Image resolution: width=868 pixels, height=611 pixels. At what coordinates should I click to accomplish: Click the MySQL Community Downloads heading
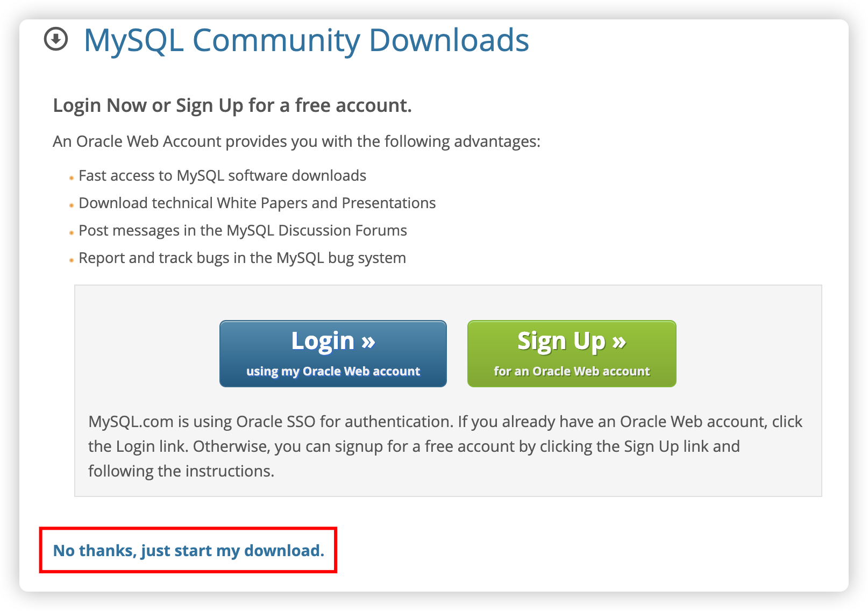pyautogui.click(x=307, y=40)
